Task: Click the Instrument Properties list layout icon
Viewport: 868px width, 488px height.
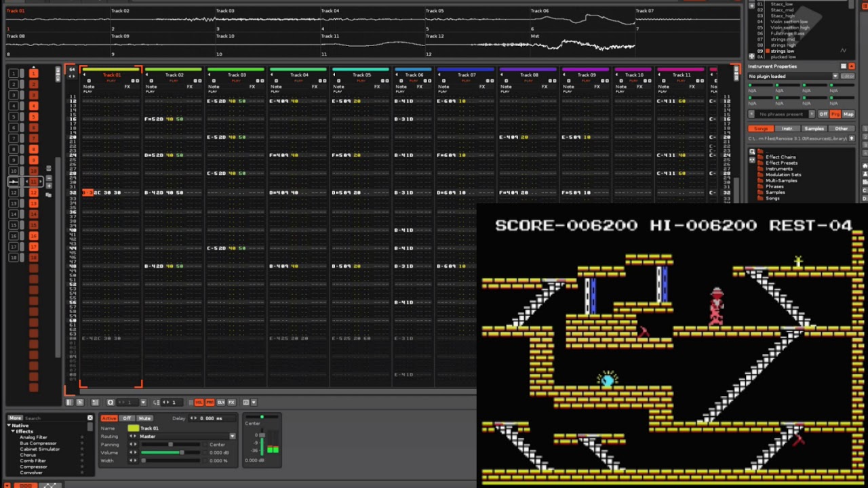Action: (844, 66)
